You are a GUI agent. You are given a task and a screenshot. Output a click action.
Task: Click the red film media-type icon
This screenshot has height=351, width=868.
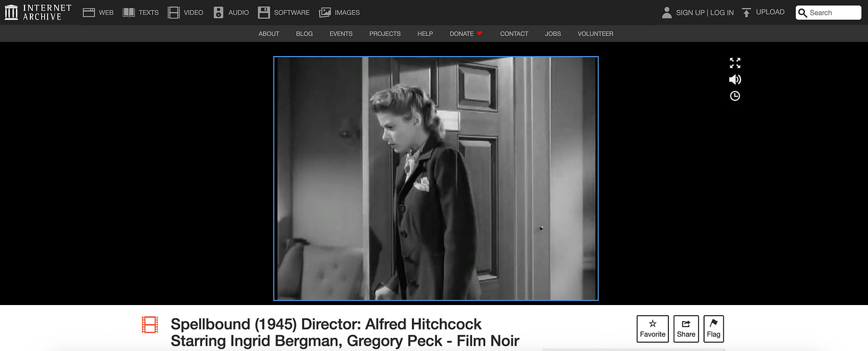(150, 325)
